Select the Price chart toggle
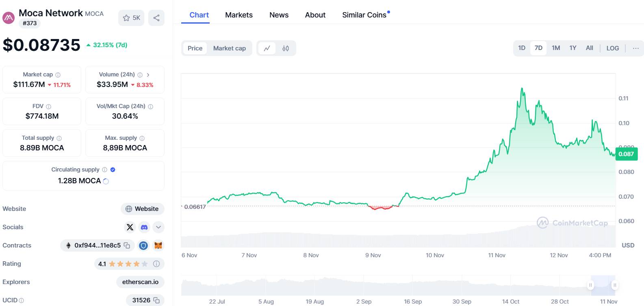 click(x=195, y=48)
